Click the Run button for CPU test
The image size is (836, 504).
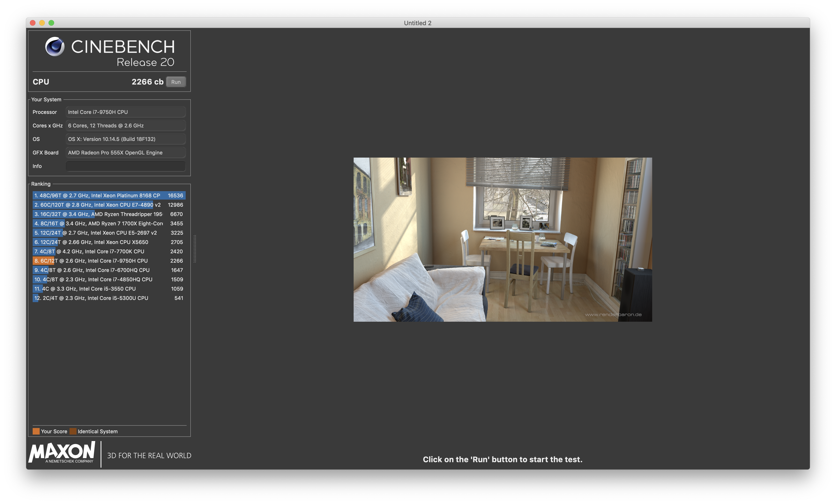click(176, 82)
